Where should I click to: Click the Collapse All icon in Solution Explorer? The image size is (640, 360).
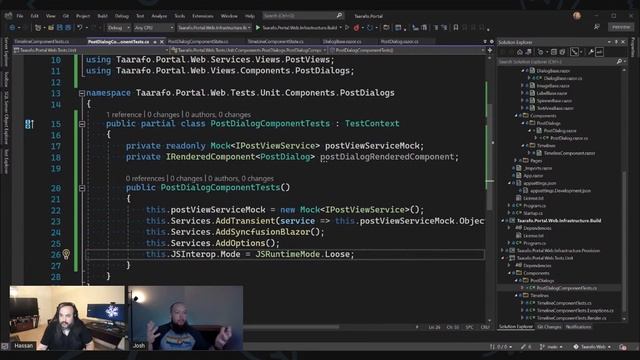click(554, 52)
